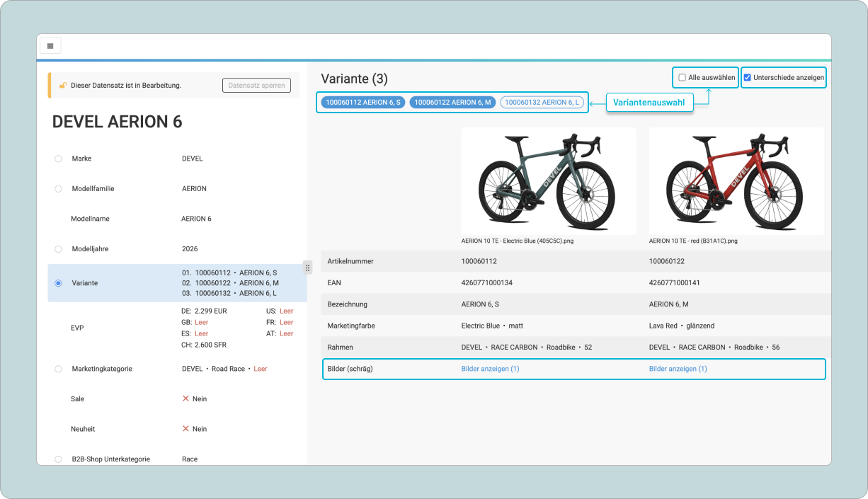Screen dimensions: 868x499
Task: Select variant chip 100060132 AERION 6, L
Action: [x=542, y=103]
